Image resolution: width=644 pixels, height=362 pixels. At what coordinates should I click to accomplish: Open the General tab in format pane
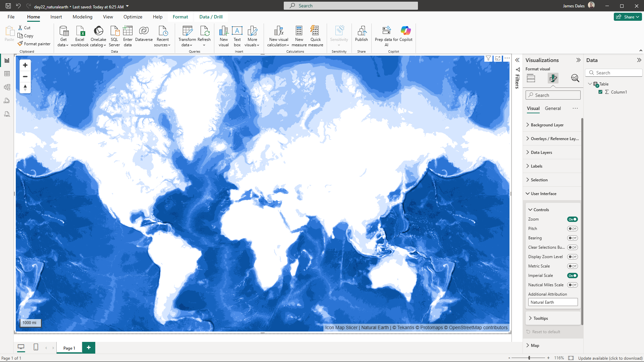(553, 108)
